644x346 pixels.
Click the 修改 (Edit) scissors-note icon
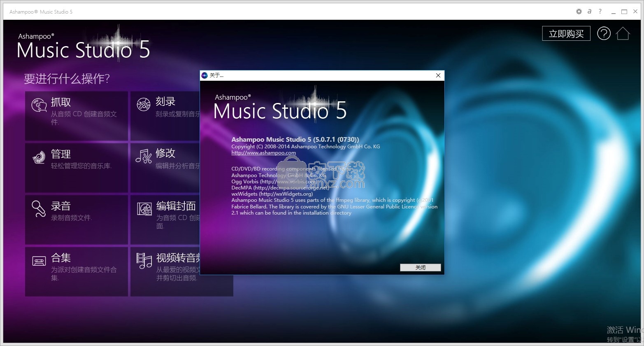click(144, 157)
